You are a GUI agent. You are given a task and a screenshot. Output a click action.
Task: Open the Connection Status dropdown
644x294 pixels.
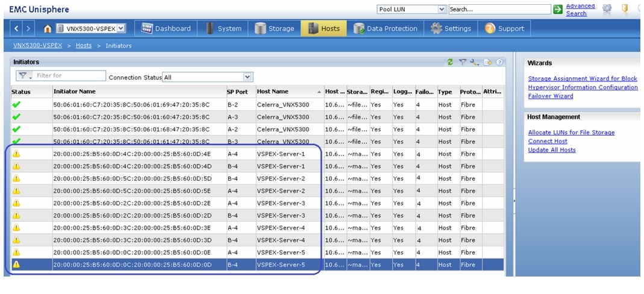pyautogui.click(x=247, y=77)
